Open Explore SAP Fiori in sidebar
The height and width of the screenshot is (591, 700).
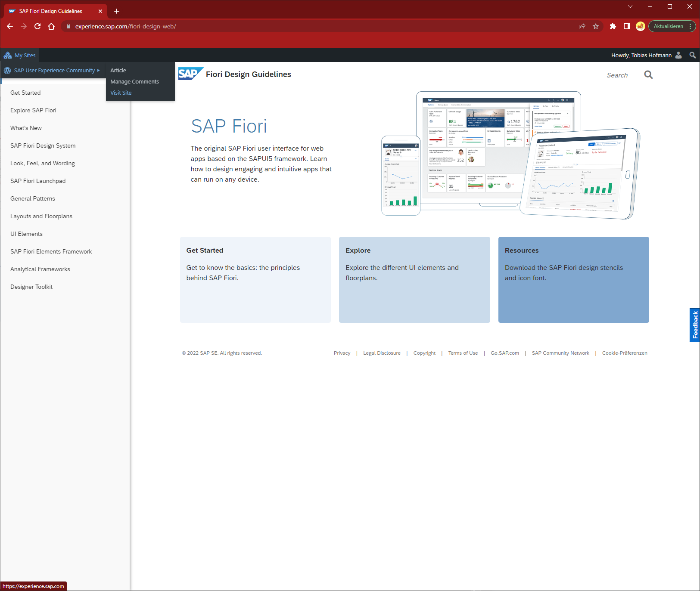pos(33,110)
